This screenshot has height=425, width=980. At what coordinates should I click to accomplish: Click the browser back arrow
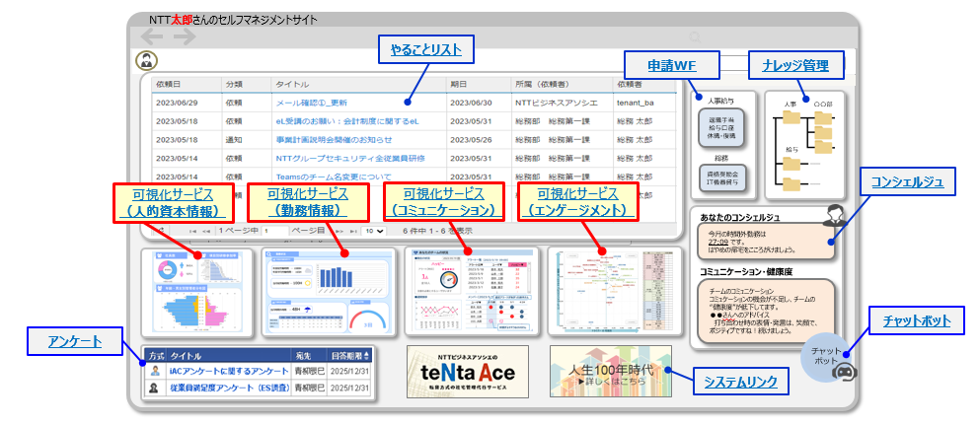153,37
